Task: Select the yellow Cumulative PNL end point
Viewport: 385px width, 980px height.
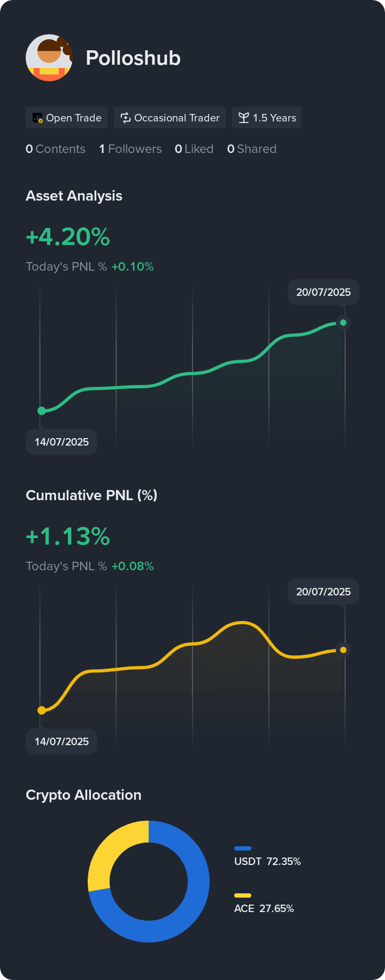Action: click(343, 650)
